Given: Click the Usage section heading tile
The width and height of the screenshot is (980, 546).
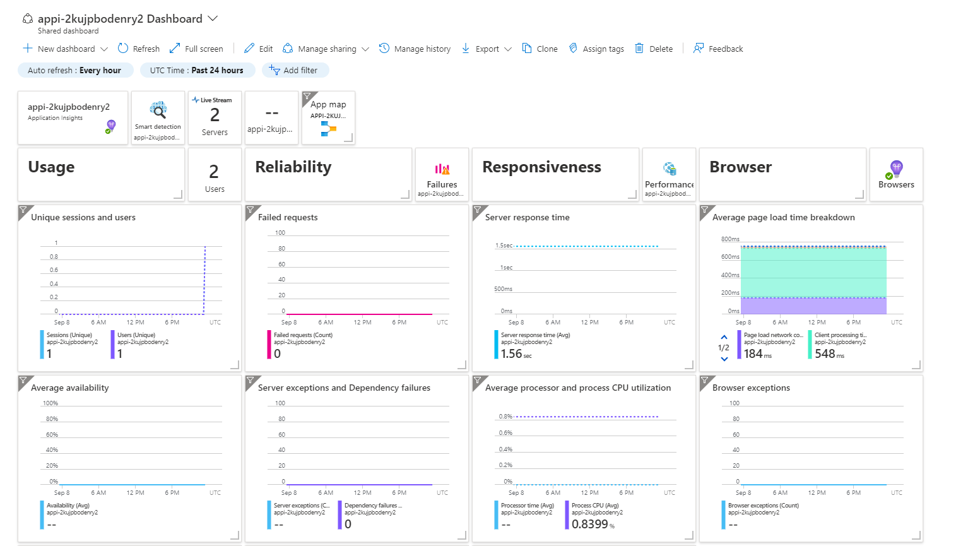Looking at the screenshot, I should [101, 175].
